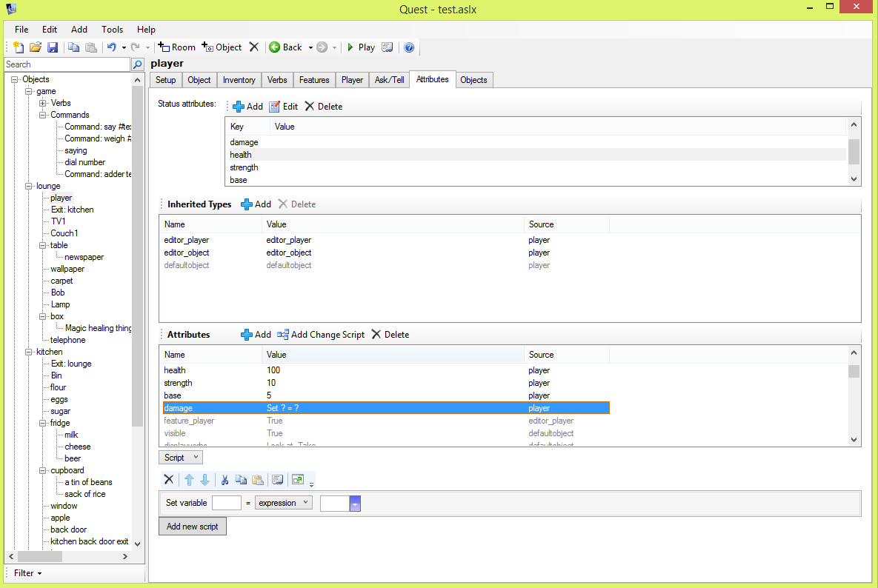The height and width of the screenshot is (588, 878).
Task: Open the Back history dropdown arrow
Action: click(310, 47)
